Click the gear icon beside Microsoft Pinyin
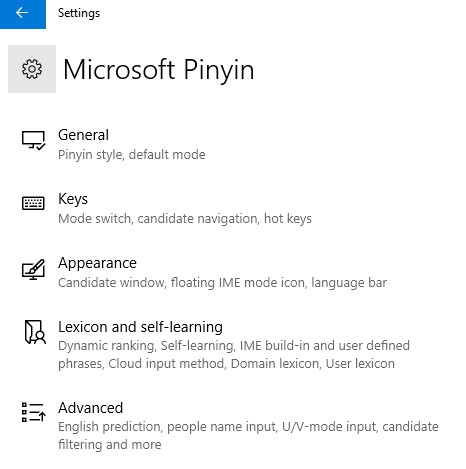Image resolution: width=466 pixels, height=469 pixels. pyautogui.click(x=32, y=69)
